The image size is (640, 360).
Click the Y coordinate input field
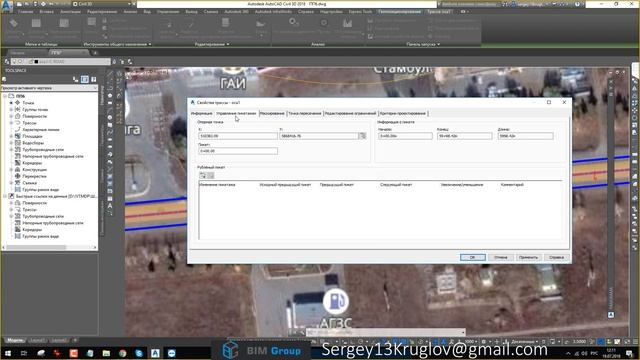point(319,136)
